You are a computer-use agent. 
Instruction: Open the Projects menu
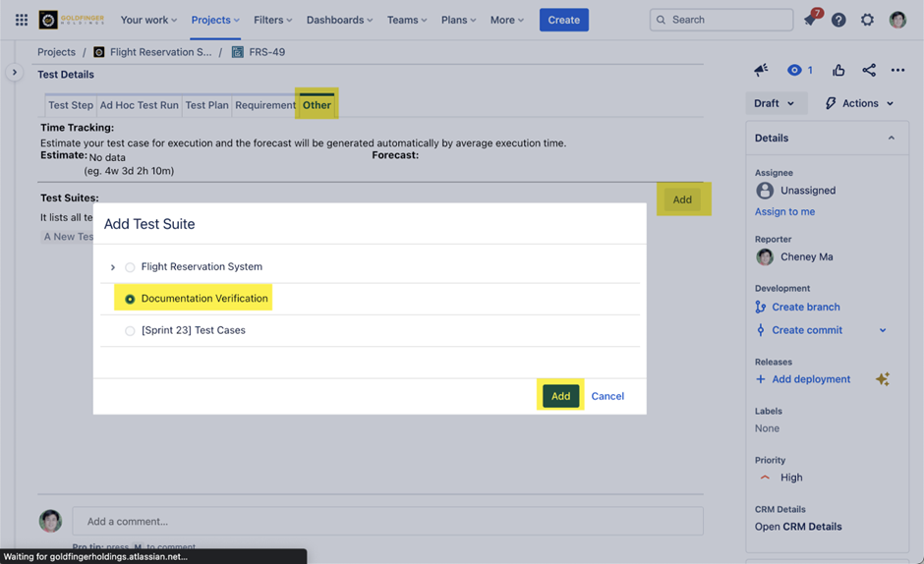point(215,20)
